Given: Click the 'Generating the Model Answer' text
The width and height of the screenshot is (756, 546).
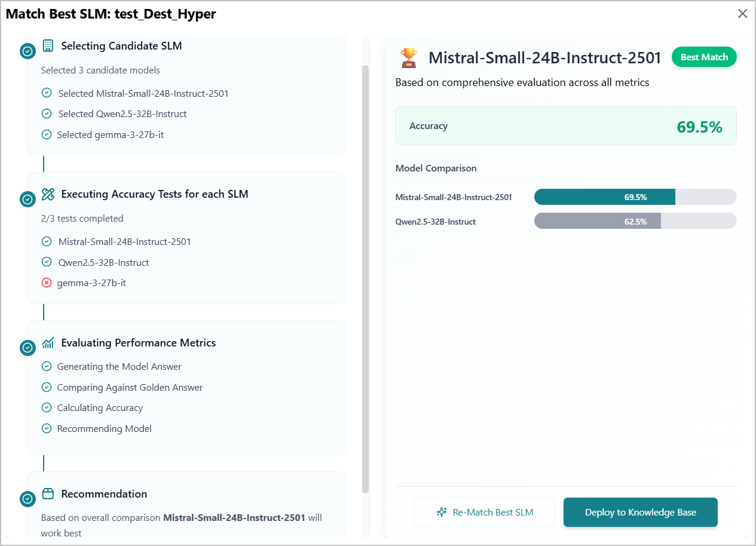Looking at the screenshot, I should tap(119, 366).
